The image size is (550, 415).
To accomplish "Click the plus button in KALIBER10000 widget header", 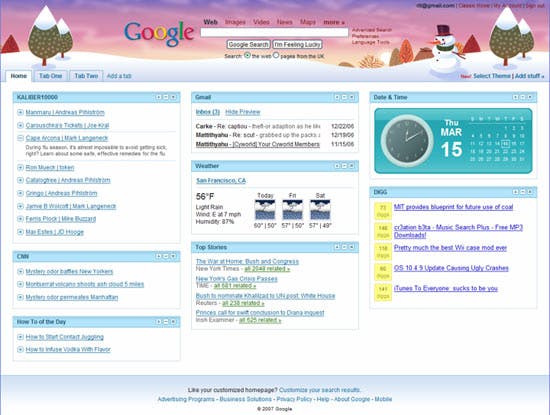I will 159,97.
